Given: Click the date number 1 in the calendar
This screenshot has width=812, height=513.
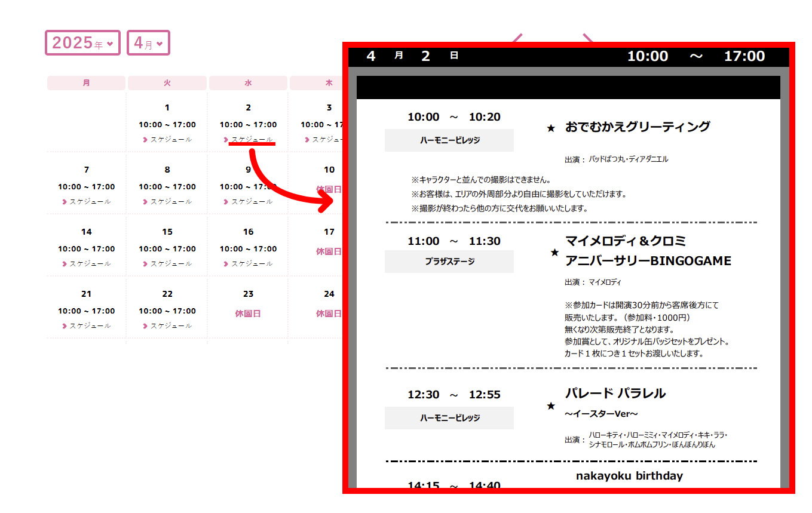Looking at the screenshot, I should 167,107.
